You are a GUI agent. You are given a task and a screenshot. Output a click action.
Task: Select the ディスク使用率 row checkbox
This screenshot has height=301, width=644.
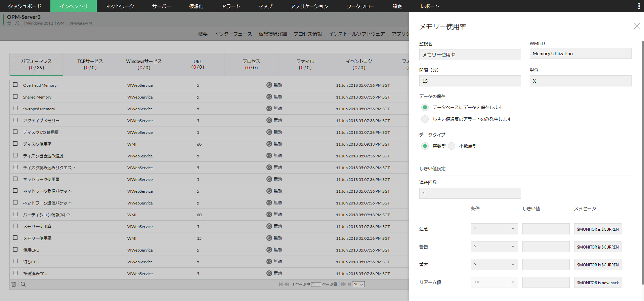[x=15, y=144]
